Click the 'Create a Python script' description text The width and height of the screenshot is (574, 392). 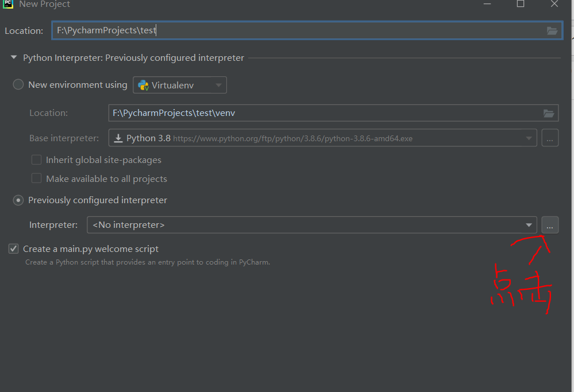pos(148,262)
